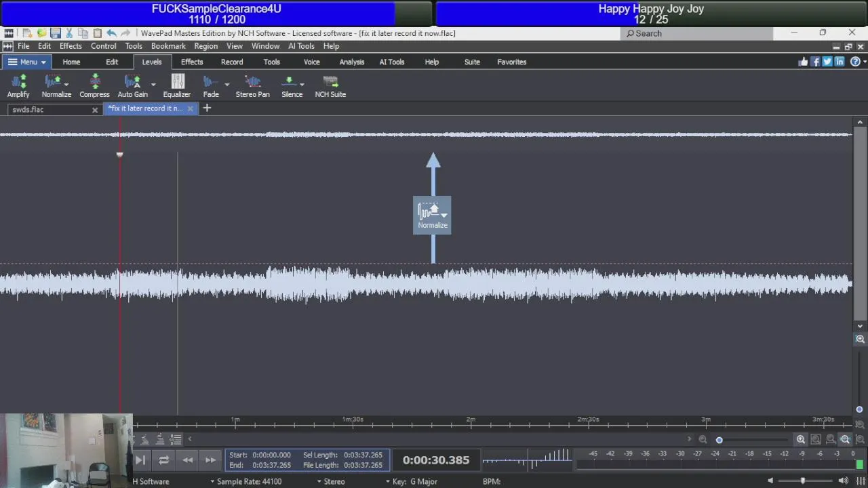Click the vertical scrollbar down arrow

860,326
